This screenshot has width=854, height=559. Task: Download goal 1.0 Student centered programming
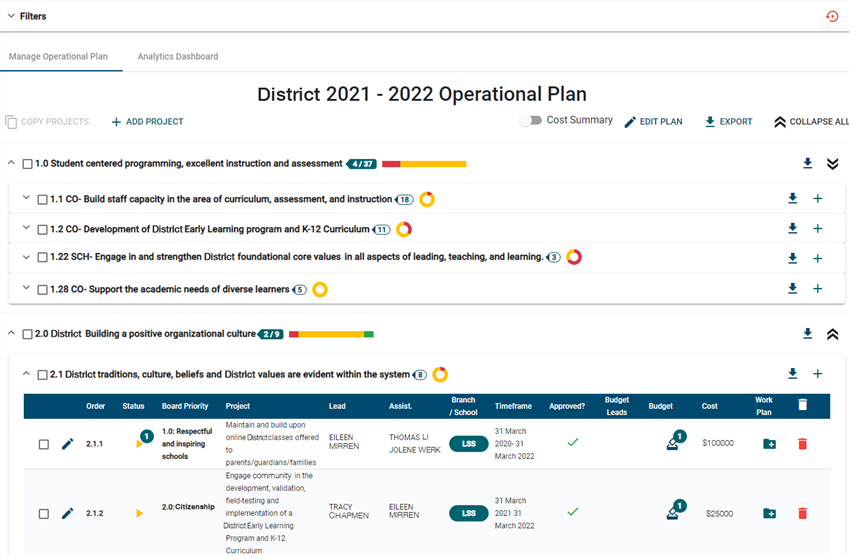tap(807, 164)
